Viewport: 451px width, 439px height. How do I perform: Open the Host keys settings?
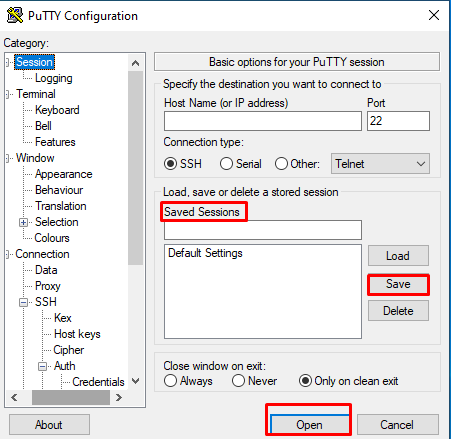[77, 334]
